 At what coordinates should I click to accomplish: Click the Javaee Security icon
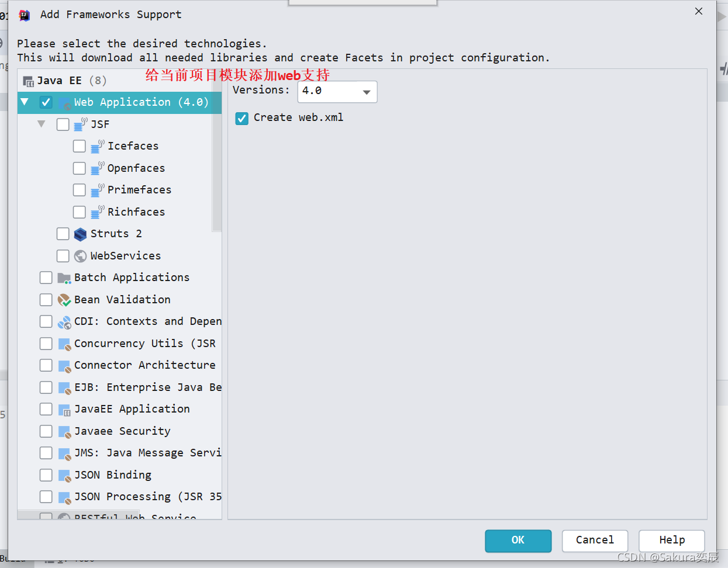pyautogui.click(x=64, y=431)
